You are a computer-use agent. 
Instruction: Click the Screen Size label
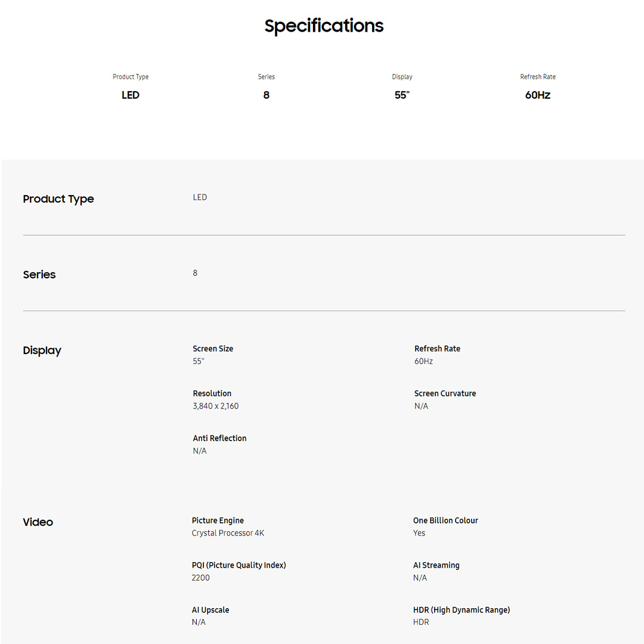tap(213, 349)
